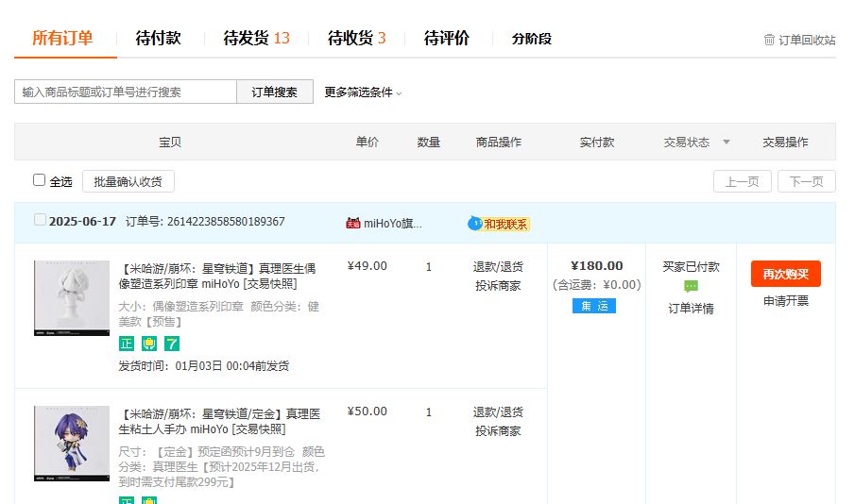Click order number 2614223858580189367

226,222
